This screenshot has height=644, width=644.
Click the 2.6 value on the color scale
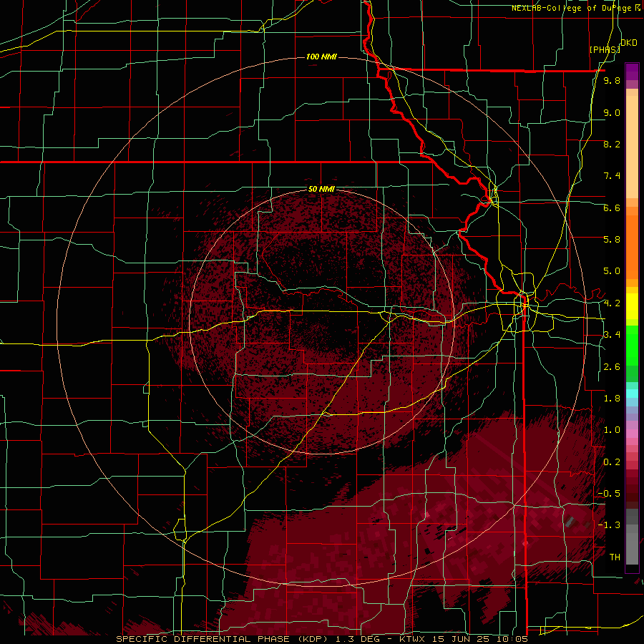coord(612,367)
